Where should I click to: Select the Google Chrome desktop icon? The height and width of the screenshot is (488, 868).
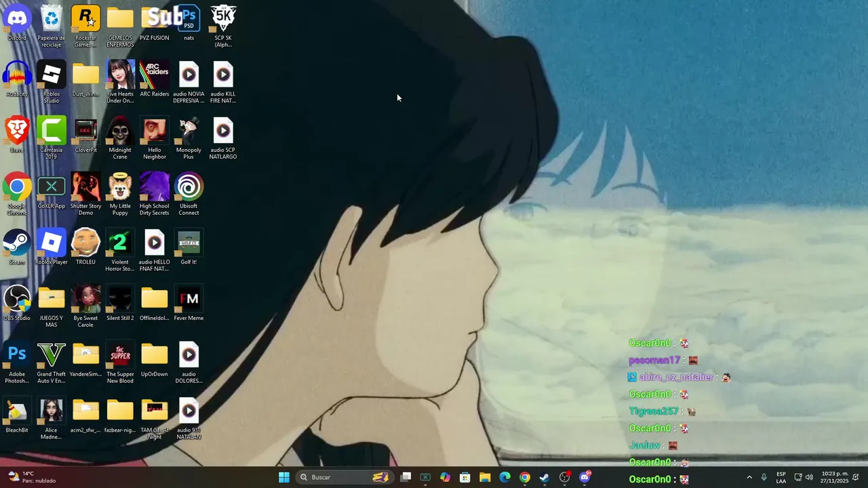click(x=17, y=195)
